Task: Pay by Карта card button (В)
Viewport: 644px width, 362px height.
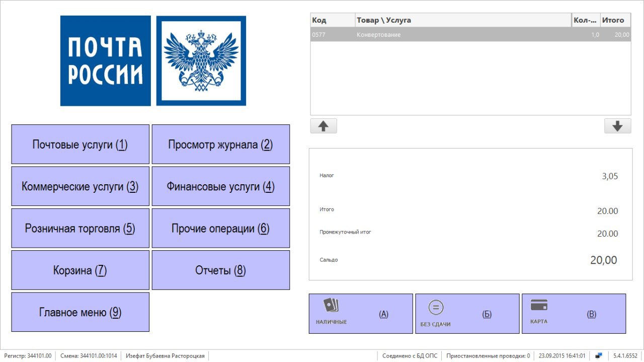Action: (x=574, y=314)
